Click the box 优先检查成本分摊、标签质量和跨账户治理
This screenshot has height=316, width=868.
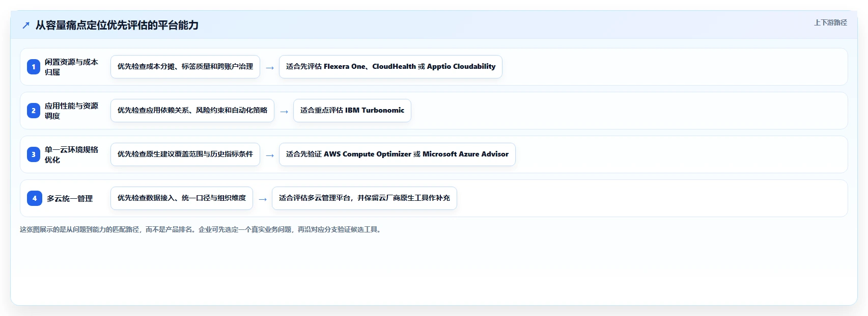(185, 67)
